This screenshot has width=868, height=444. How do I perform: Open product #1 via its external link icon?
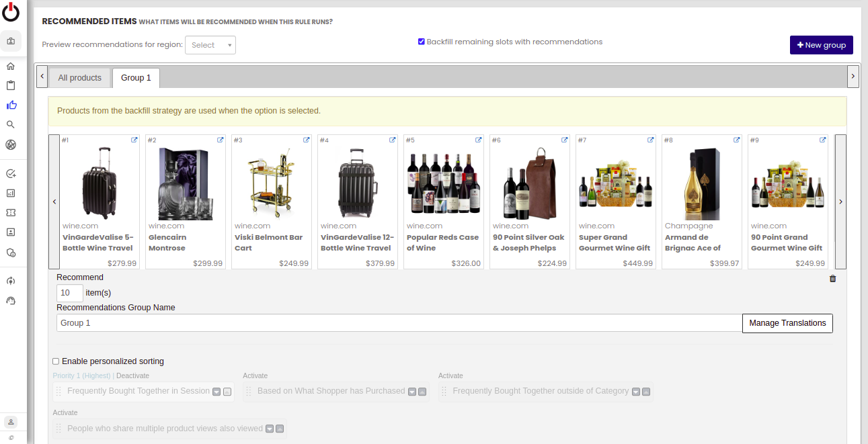click(134, 140)
